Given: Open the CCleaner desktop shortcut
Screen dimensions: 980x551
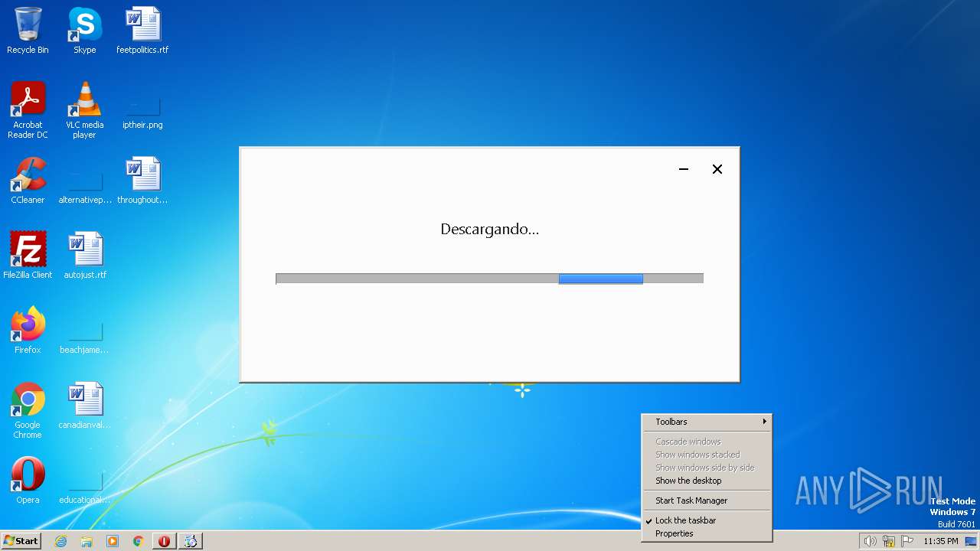Looking at the screenshot, I should [28, 181].
